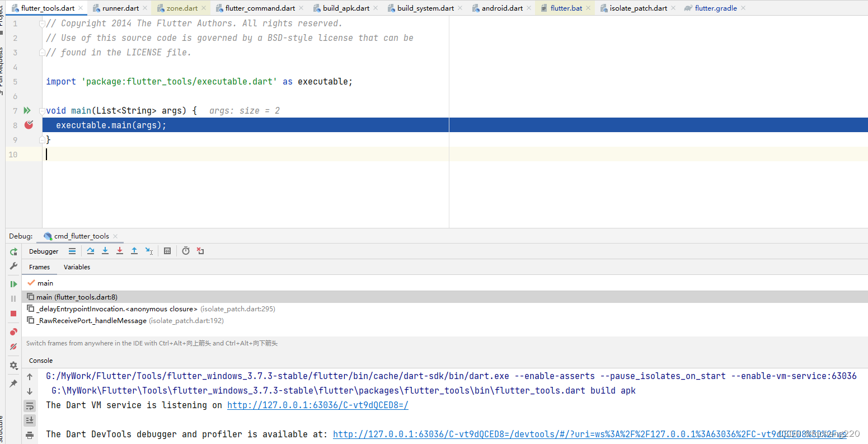Screen dimensions: 868x444
Task: Select the flutter_tools.dart tab
Action: [48, 8]
